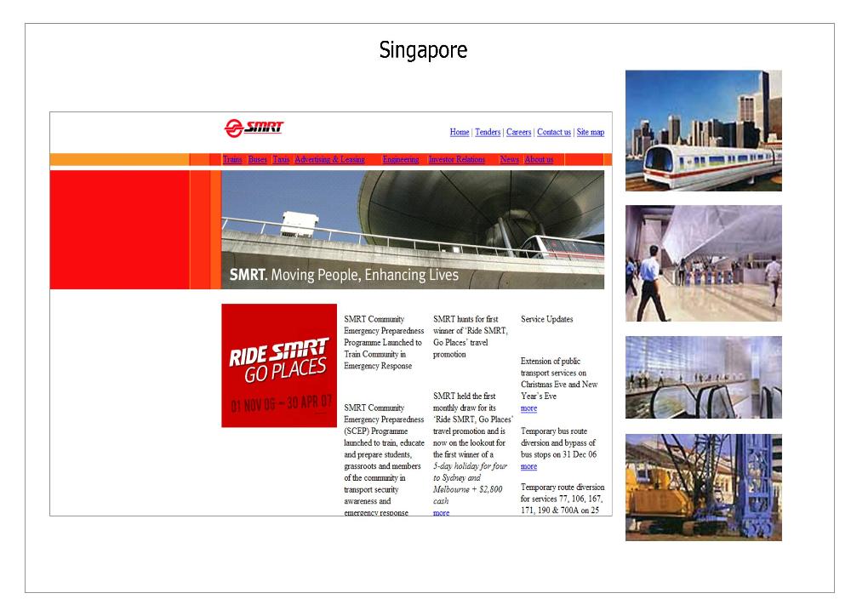Open Advertising & Leasing in the navigation bar
The image size is (851, 616).
[x=329, y=160]
